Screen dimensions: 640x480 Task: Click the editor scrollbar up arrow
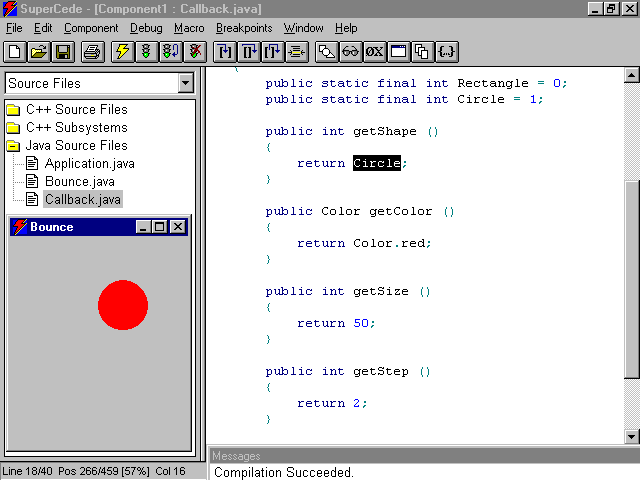tap(631, 76)
